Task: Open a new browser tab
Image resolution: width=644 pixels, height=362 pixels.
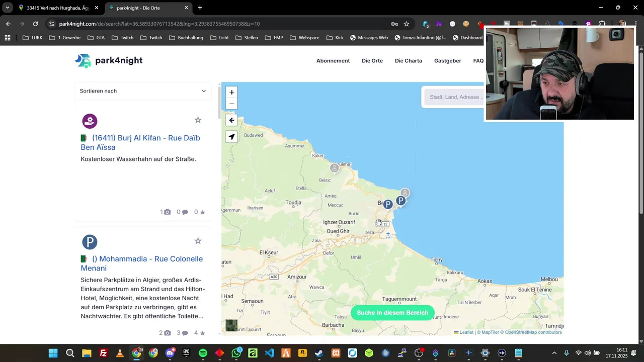Action: [x=200, y=8]
